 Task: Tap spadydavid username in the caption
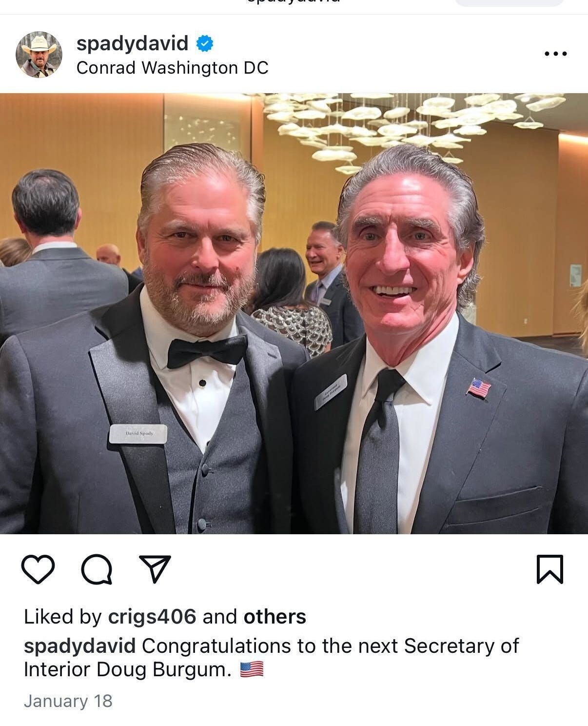click(79, 646)
